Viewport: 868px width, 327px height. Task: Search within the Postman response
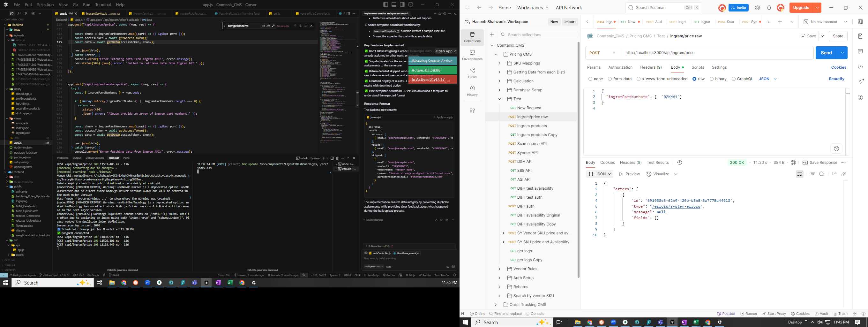[x=821, y=174]
